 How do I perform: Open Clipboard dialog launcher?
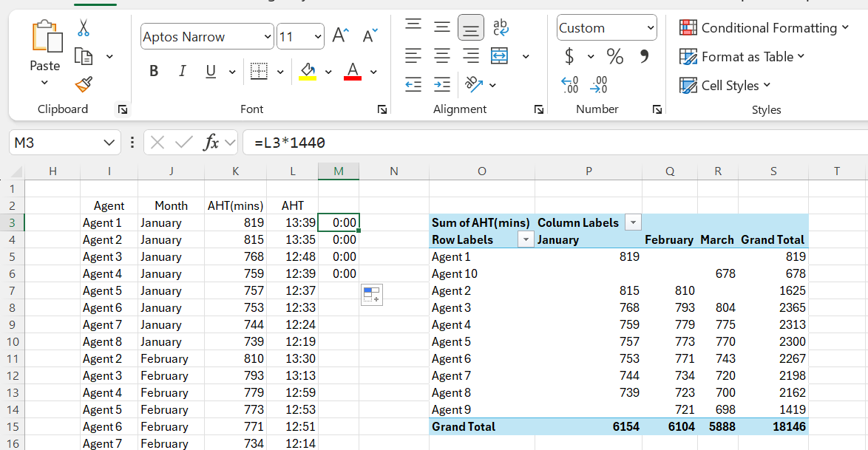(x=122, y=109)
